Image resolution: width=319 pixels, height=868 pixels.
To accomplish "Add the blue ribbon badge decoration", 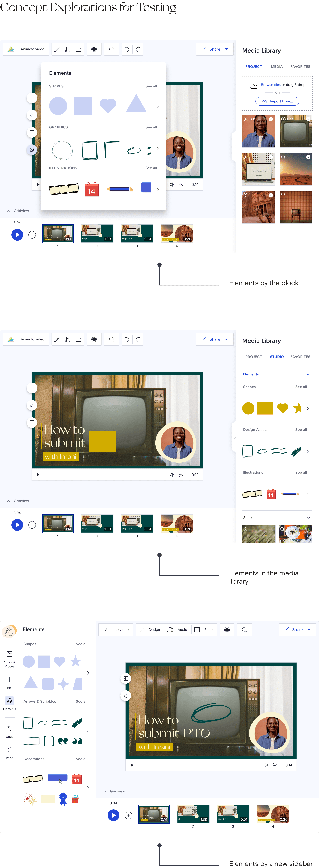I will tap(63, 799).
